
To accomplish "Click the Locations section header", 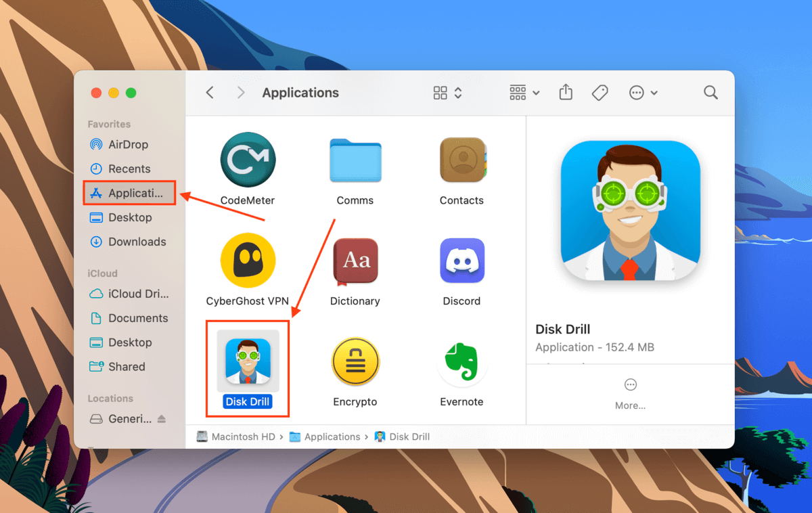I will (x=110, y=399).
